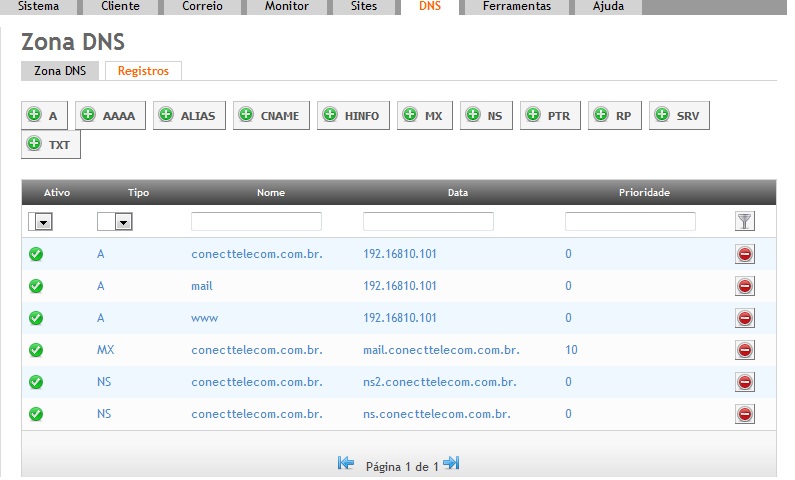Delete the MX record row

tap(745, 350)
